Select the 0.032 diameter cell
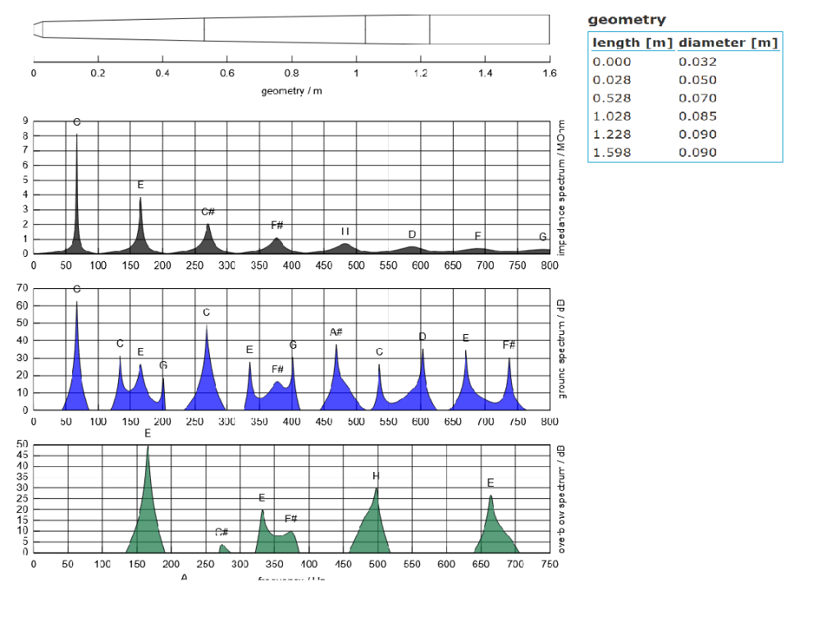Image resolution: width=840 pixels, height=623 pixels. (697, 62)
